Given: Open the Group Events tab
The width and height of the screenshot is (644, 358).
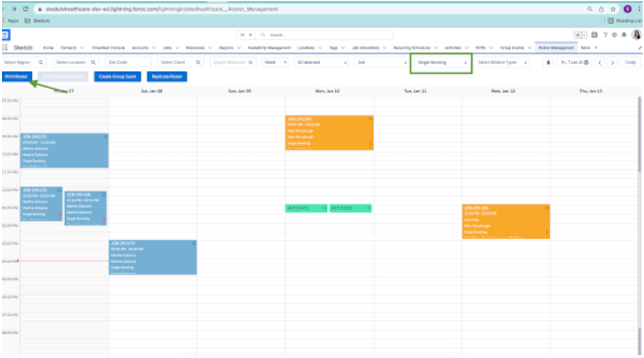Looking at the screenshot, I should tap(512, 48).
